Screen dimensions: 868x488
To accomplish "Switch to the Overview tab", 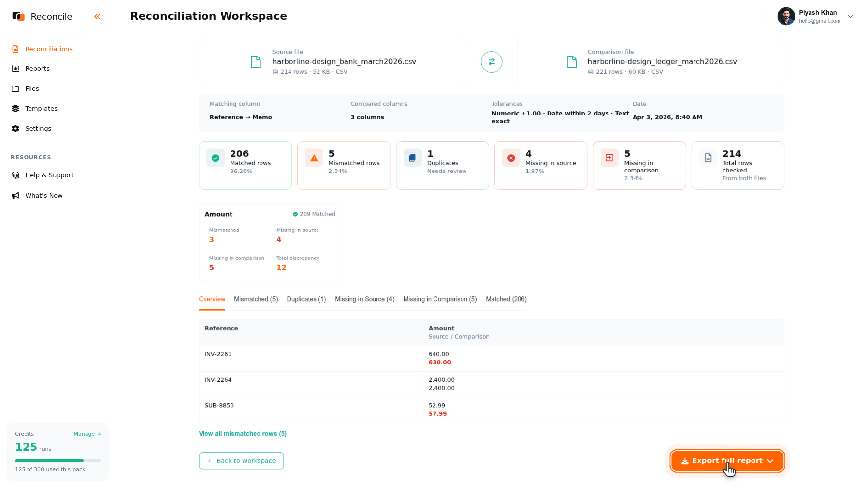I will pos(212,299).
